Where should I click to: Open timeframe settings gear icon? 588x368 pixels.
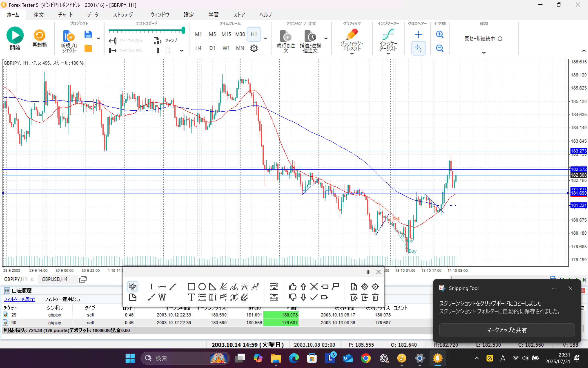(x=254, y=48)
